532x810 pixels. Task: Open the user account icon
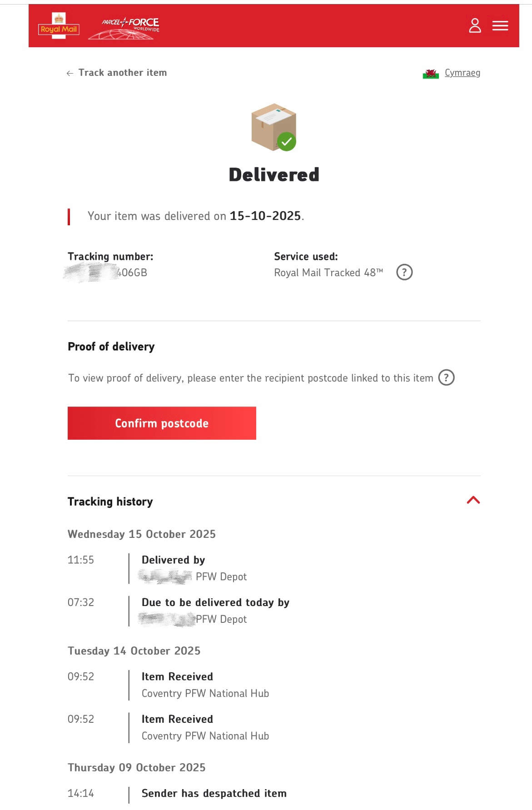click(x=475, y=25)
